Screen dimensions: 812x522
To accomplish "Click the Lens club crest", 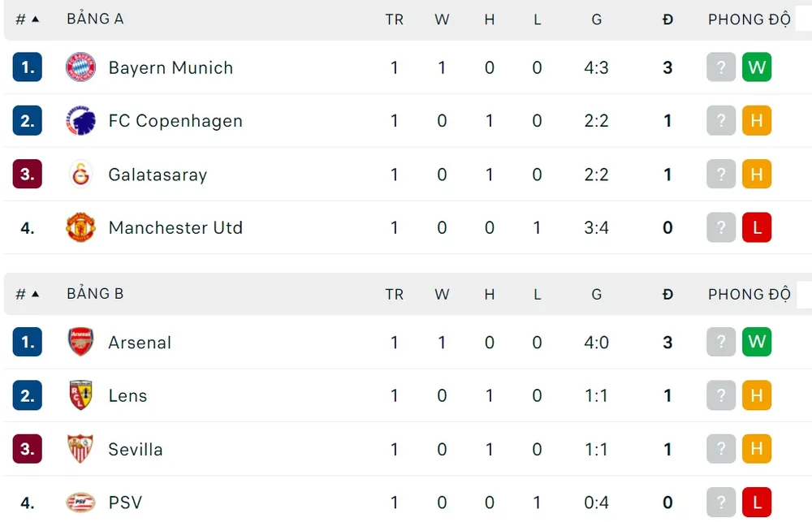I will (80, 396).
